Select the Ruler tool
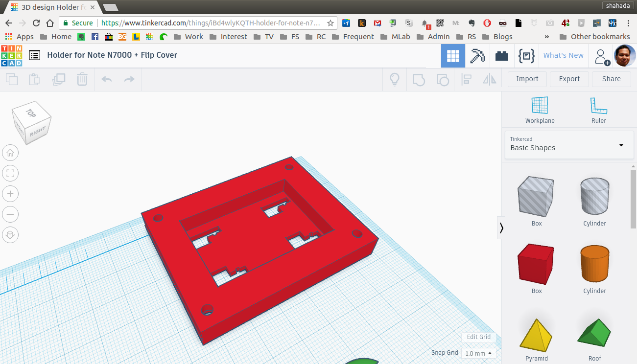Image resolution: width=637 pixels, height=364 pixels. point(598,106)
